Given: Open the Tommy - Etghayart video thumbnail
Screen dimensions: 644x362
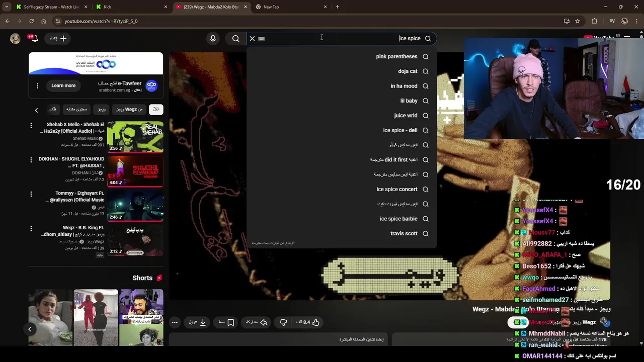Looking at the screenshot, I should coord(135,206).
